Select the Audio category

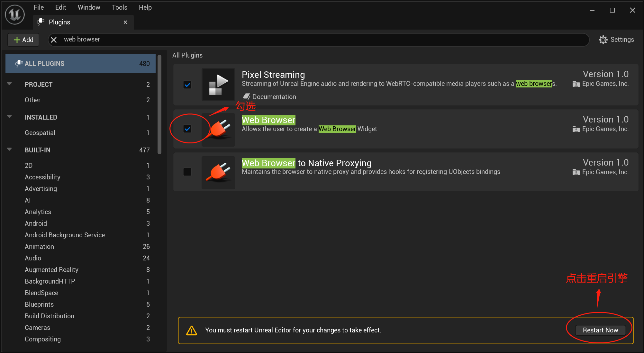point(80,258)
